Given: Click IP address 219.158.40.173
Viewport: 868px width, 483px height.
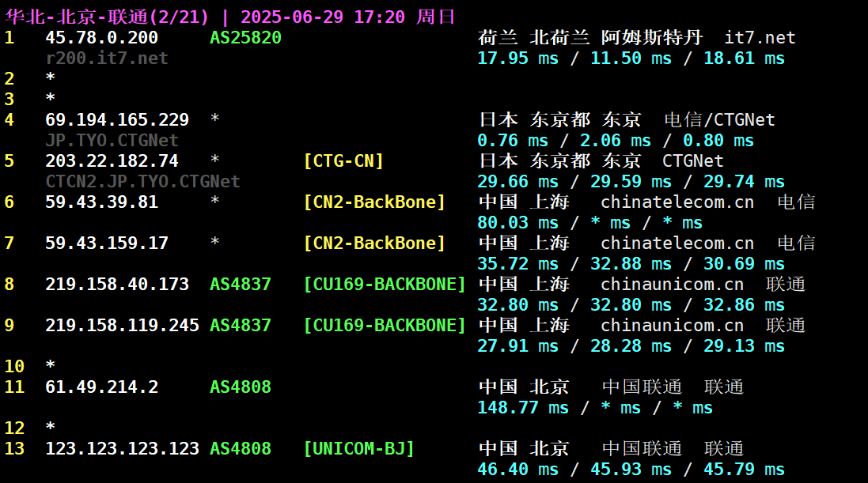Looking at the screenshot, I should pyautogui.click(x=117, y=285).
